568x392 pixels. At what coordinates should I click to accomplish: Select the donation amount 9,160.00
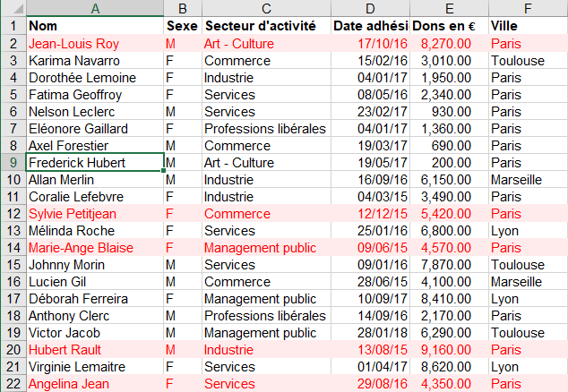tap(449, 350)
